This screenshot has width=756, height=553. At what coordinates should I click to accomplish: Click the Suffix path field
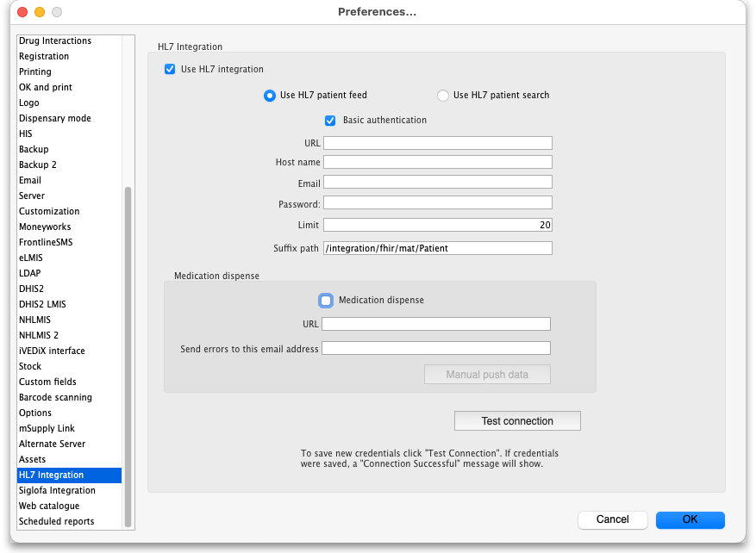point(437,248)
